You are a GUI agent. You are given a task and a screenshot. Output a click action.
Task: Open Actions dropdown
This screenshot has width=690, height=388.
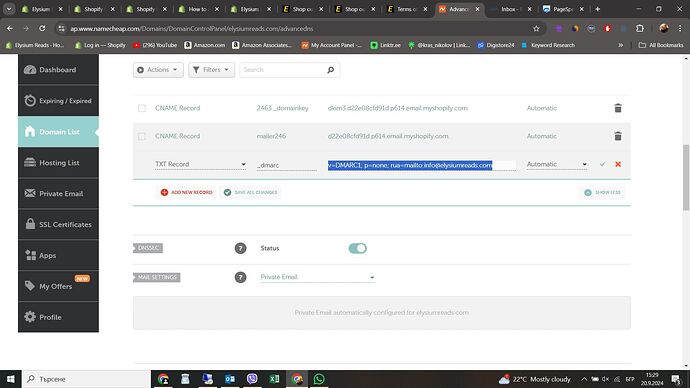(x=158, y=70)
